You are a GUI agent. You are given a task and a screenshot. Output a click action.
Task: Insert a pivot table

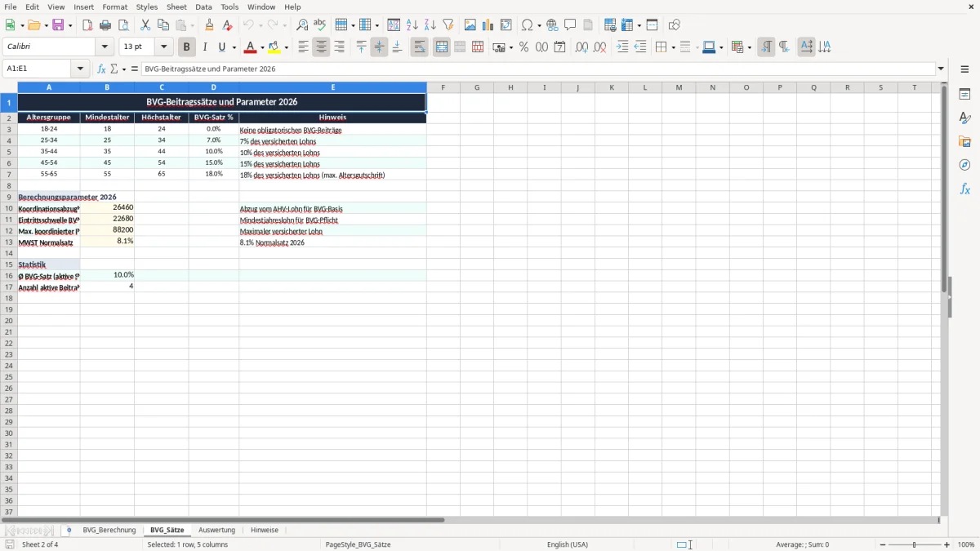click(x=506, y=25)
